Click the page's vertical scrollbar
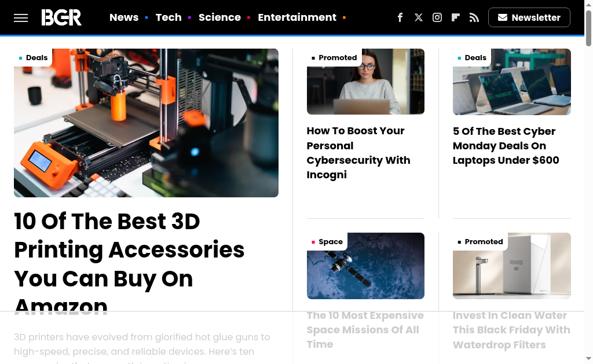This screenshot has height=364, width=593. point(588,174)
